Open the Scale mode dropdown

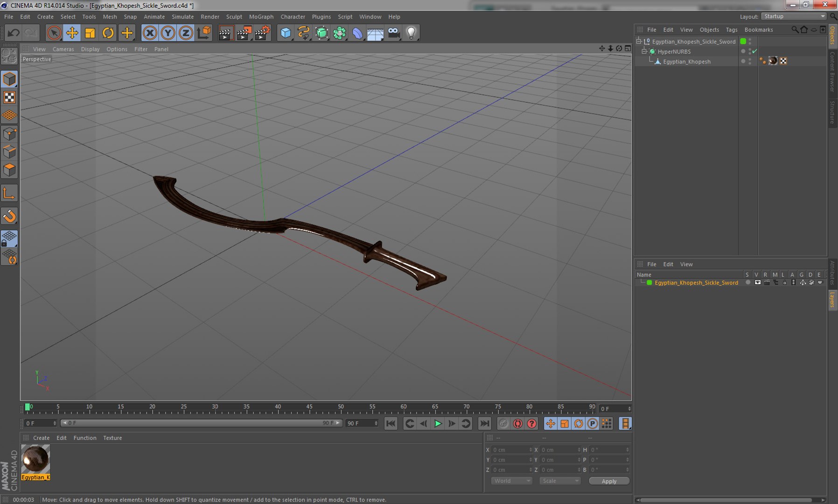[560, 481]
